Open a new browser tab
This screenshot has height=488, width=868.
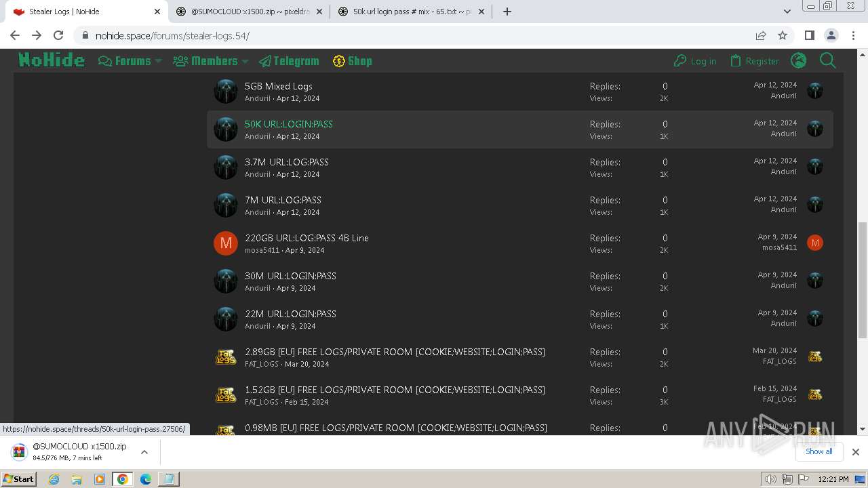pyautogui.click(x=507, y=12)
